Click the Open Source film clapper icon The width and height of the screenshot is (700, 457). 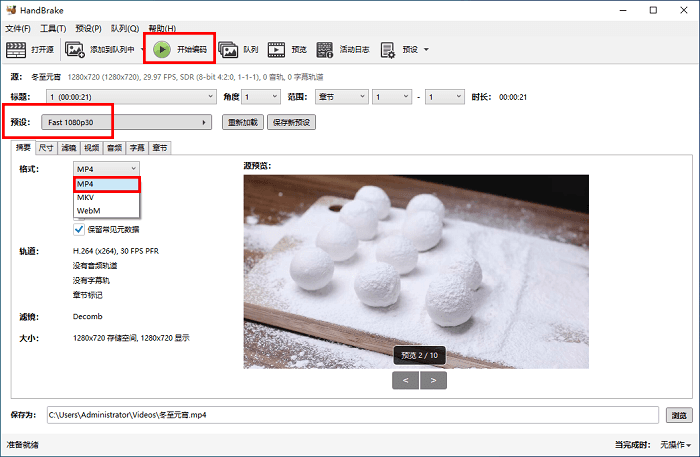(16, 50)
